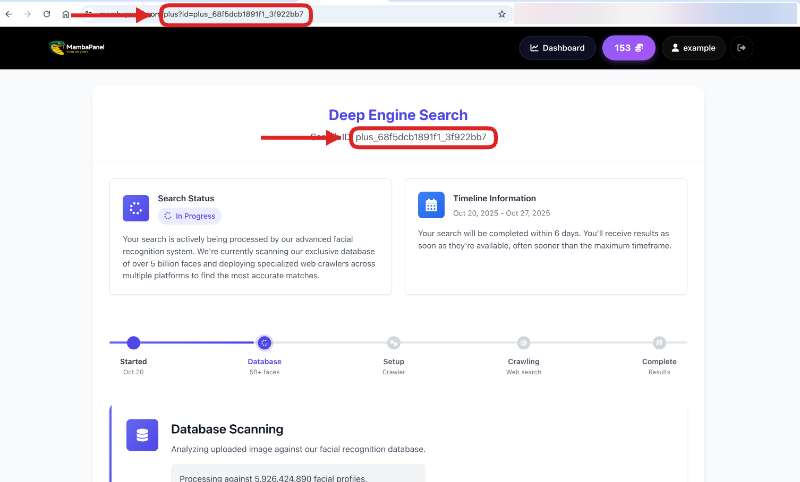Open the browser home page icon
The width and height of the screenshot is (800, 482).
click(x=66, y=14)
